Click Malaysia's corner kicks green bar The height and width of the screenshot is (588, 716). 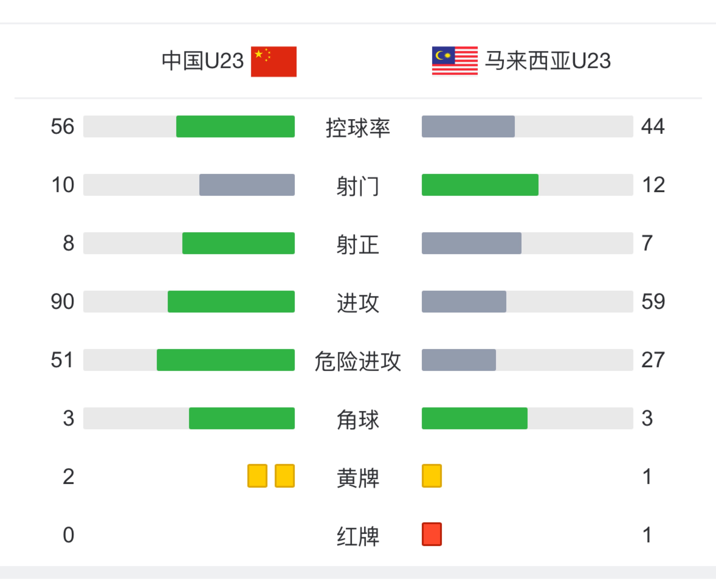(x=475, y=418)
